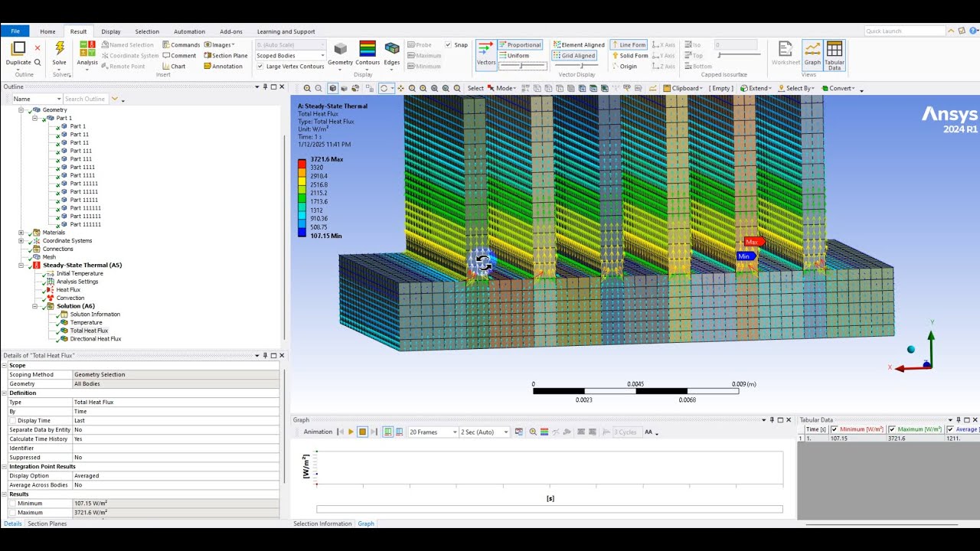The height and width of the screenshot is (551, 980).
Task: Collapse the Geometry tree node
Action: click(x=21, y=110)
